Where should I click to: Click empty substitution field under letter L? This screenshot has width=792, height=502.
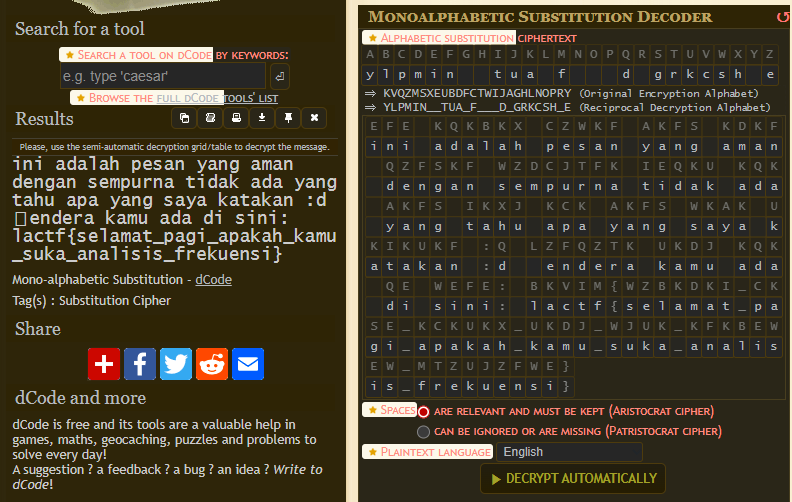546,75
